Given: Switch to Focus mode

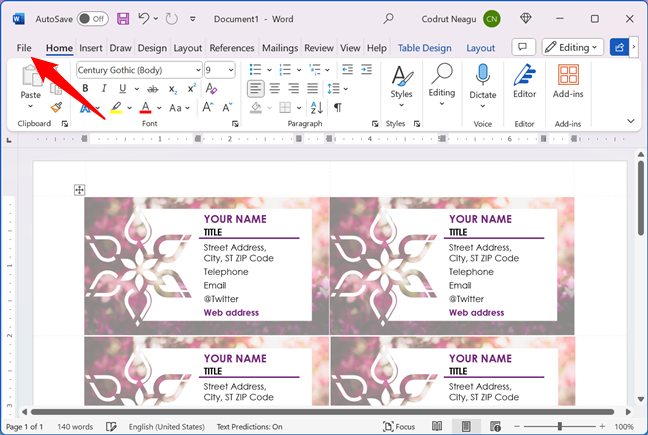Looking at the screenshot, I should (x=399, y=426).
